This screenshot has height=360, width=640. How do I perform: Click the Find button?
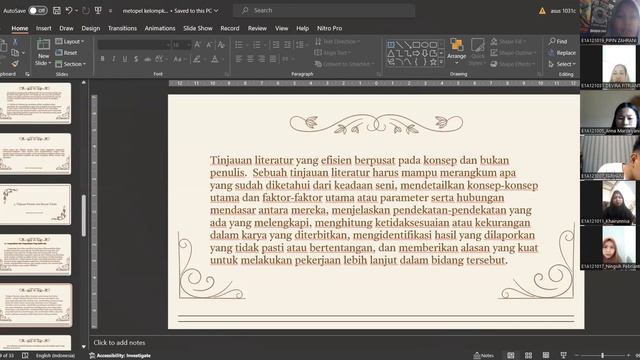click(x=558, y=41)
